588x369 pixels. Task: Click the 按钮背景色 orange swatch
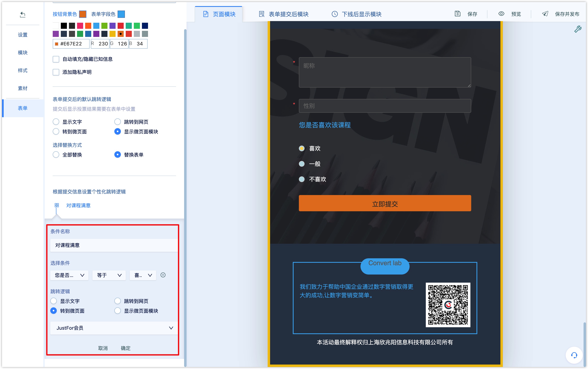[x=83, y=14]
